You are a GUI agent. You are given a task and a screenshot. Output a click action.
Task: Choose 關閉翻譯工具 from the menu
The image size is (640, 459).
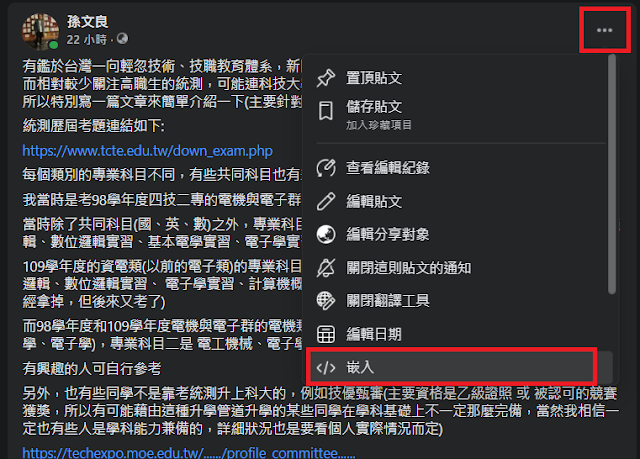point(458,301)
